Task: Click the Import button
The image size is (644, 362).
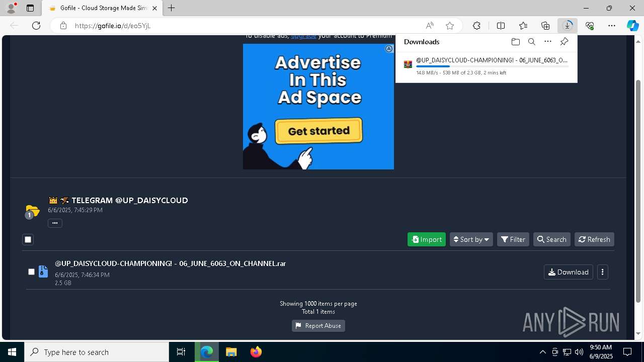Action: [x=426, y=239]
